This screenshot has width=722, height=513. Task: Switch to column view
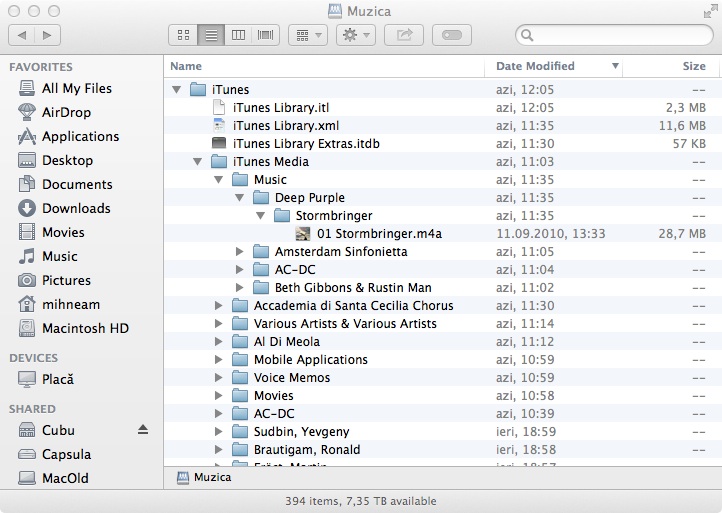point(238,35)
